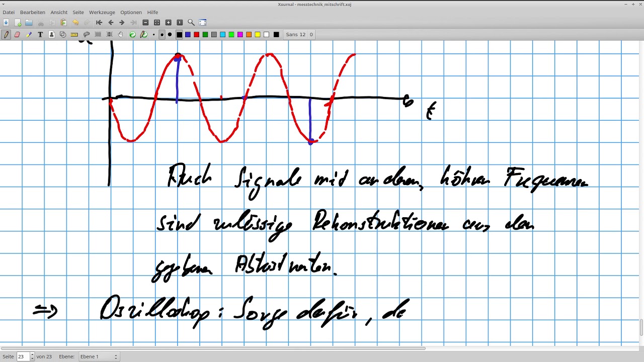Image resolution: width=644 pixels, height=362 pixels.
Task: Open the Ansicht menu
Action: 59,12
